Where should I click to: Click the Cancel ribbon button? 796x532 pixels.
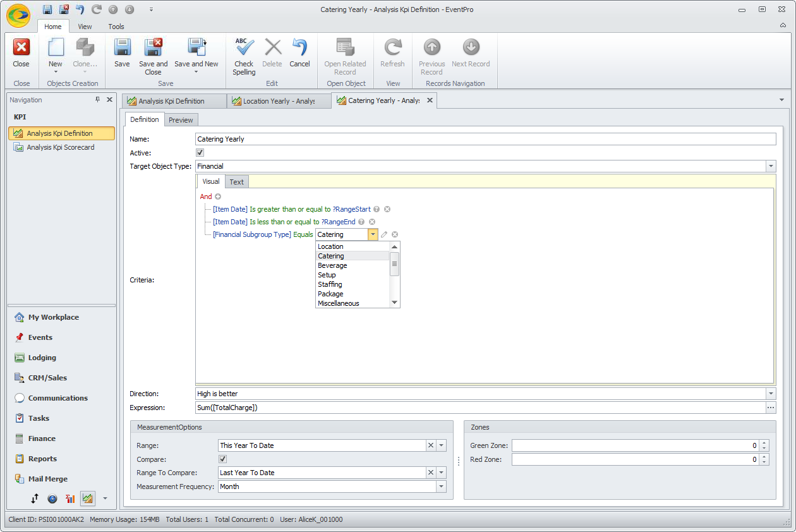tap(299, 53)
